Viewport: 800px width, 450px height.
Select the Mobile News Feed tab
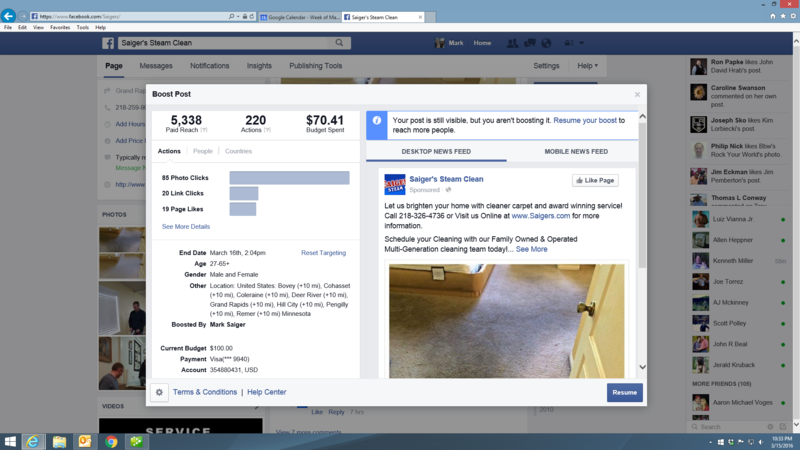tap(576, 152)
